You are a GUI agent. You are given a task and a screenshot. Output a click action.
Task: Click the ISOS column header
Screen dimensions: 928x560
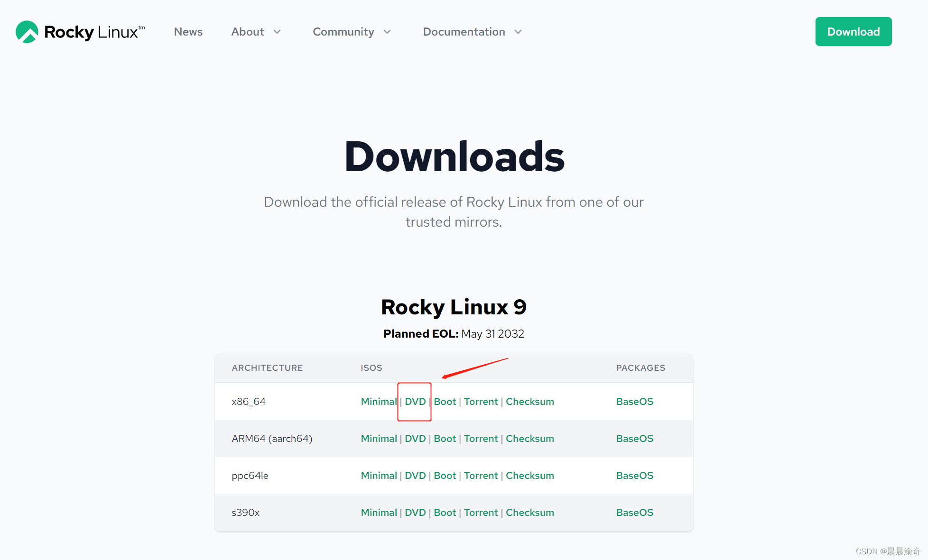tap(371, 368)
